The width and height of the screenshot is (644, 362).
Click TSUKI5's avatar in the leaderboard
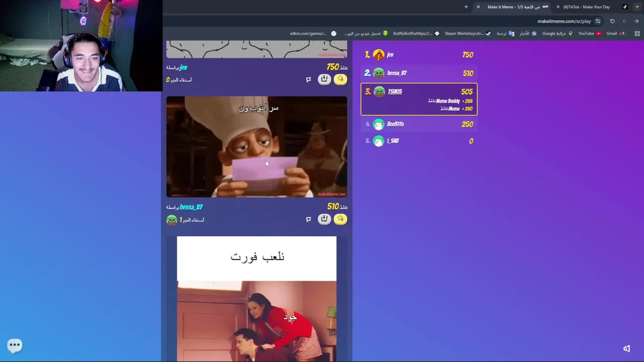[379, 92]
